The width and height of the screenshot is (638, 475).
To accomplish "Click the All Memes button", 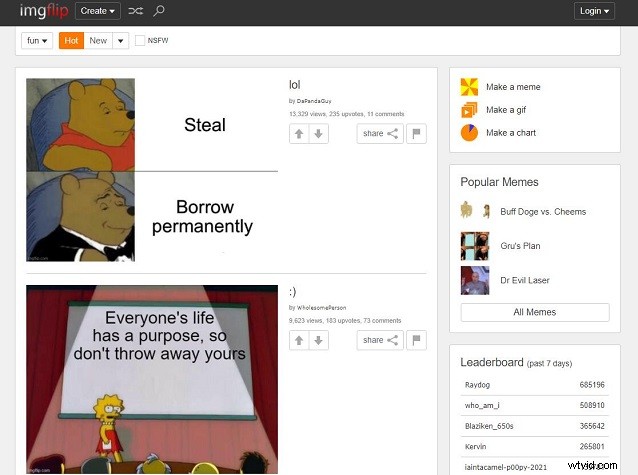I will click(x=535, y=312).
